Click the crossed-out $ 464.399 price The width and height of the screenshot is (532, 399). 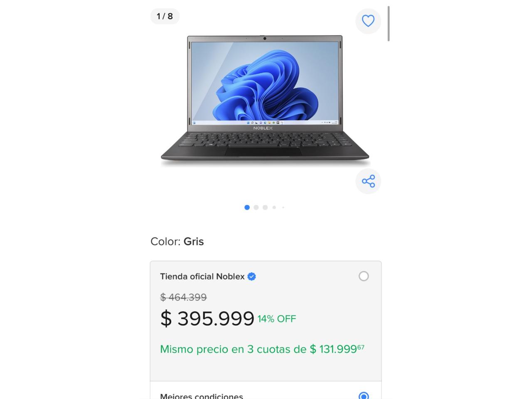pyautogui.click(x=183, y=297)
